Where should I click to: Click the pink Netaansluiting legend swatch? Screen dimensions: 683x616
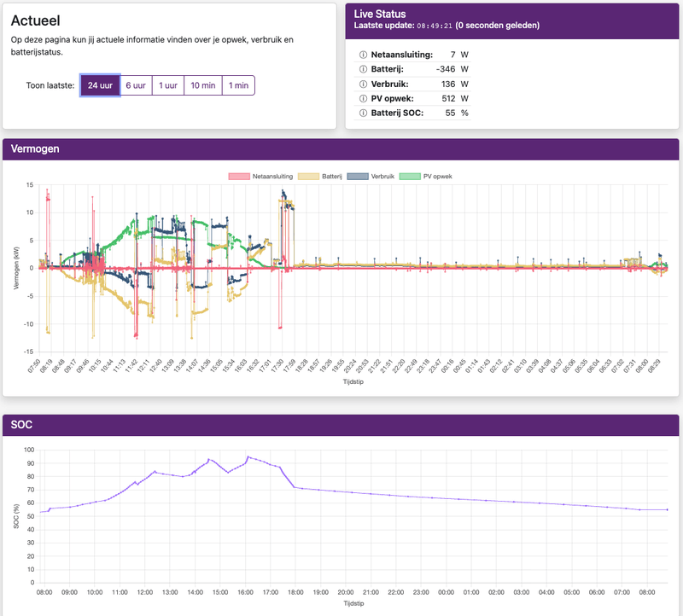(x=239, y=177)
